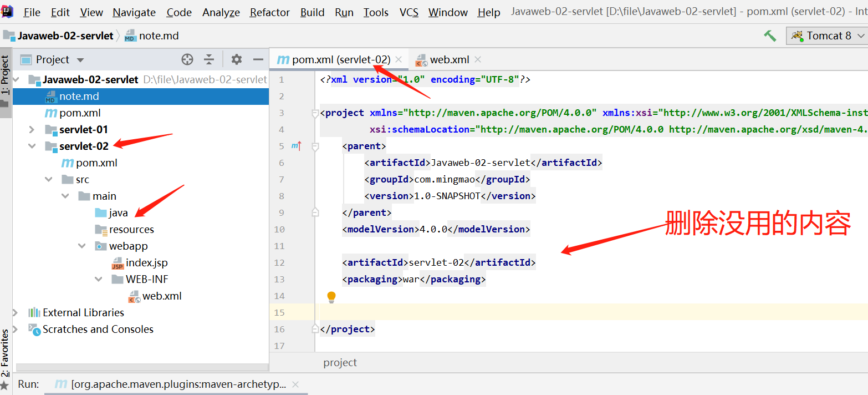Close the web.xml editor tab

point(478,59)
